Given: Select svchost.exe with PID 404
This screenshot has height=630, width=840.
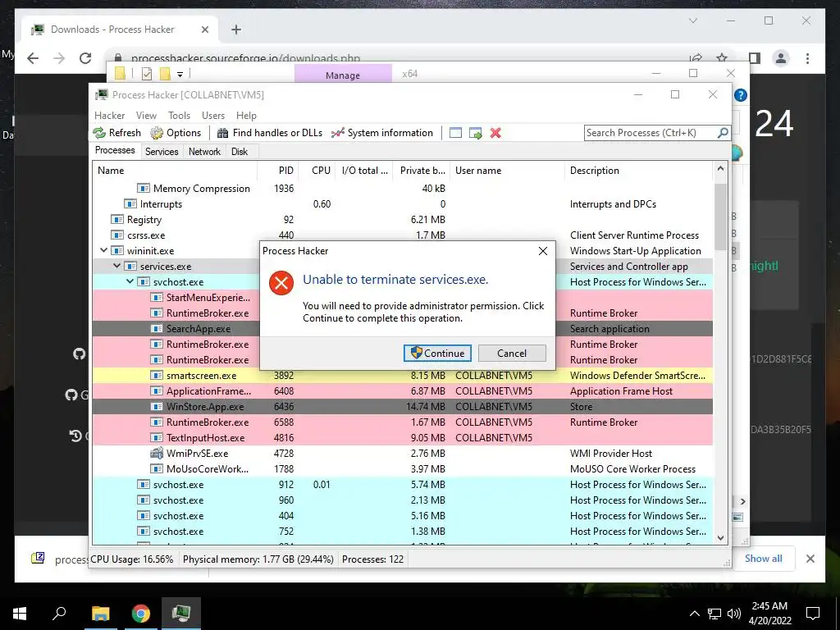Looking at the screenshot, I should click(x=402, y=515).
